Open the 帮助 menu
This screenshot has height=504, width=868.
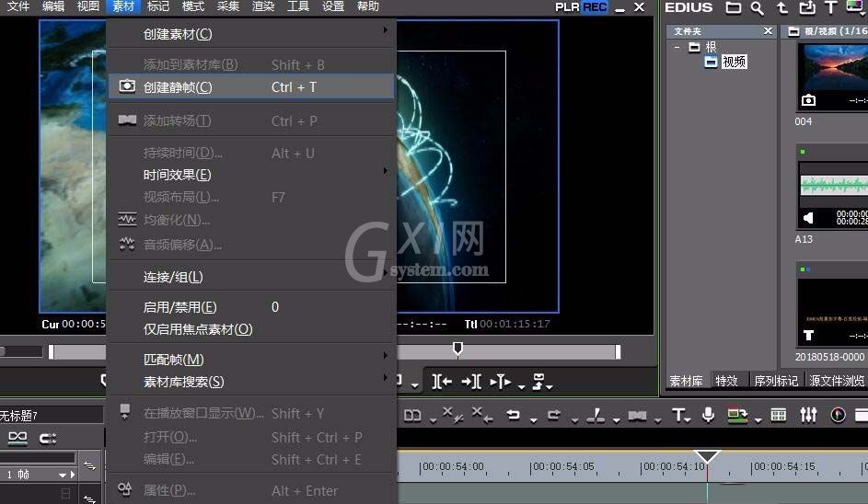[368, 6]
